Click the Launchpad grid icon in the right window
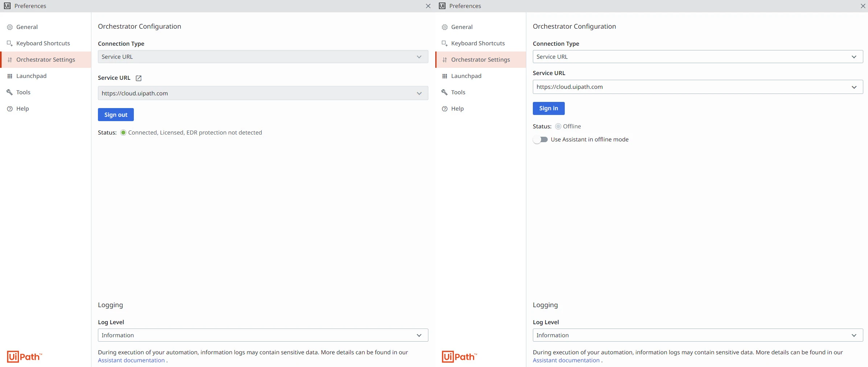The width and height of the screenshot is (868, 367). coord(445,76)
